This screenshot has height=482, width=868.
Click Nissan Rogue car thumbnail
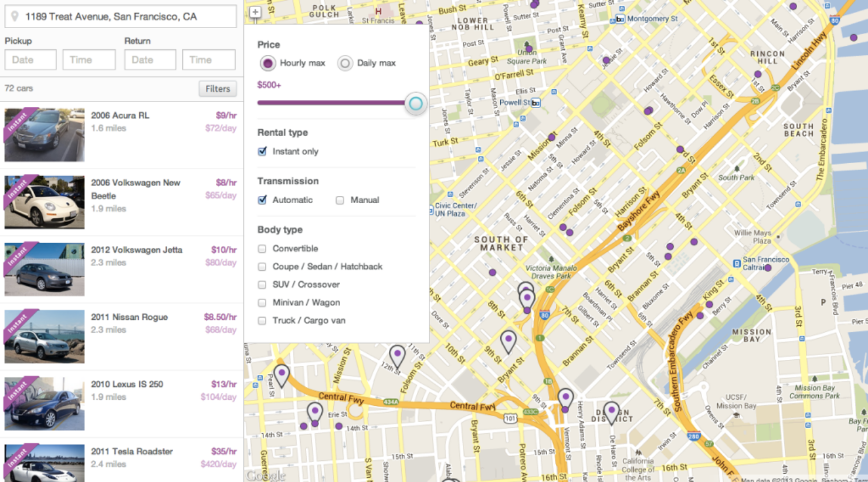pyautogui.click(x=45, y=336)
